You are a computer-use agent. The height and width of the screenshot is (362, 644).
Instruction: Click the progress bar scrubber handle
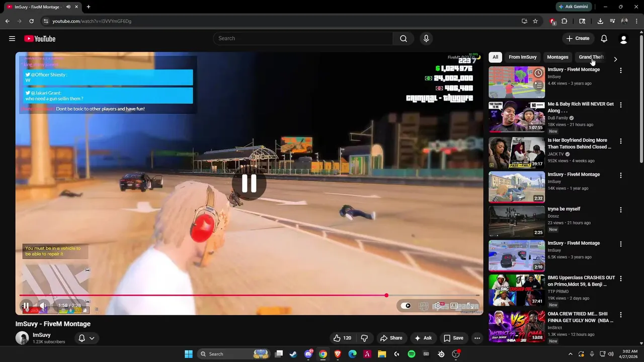pos(386,296)
